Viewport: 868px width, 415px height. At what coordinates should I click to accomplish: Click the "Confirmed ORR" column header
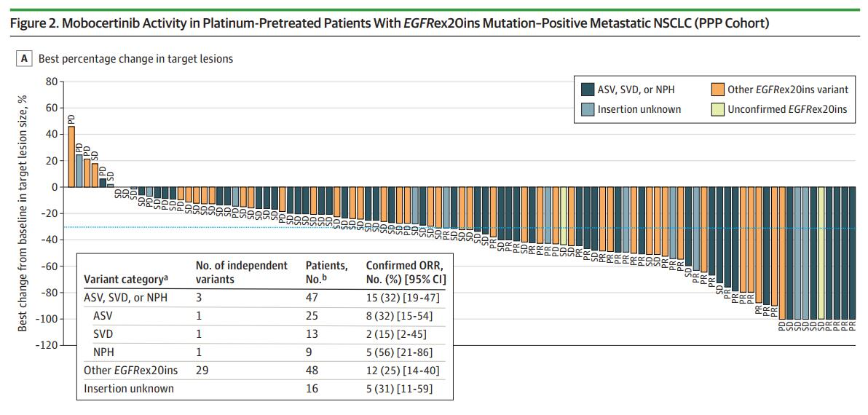406,272
